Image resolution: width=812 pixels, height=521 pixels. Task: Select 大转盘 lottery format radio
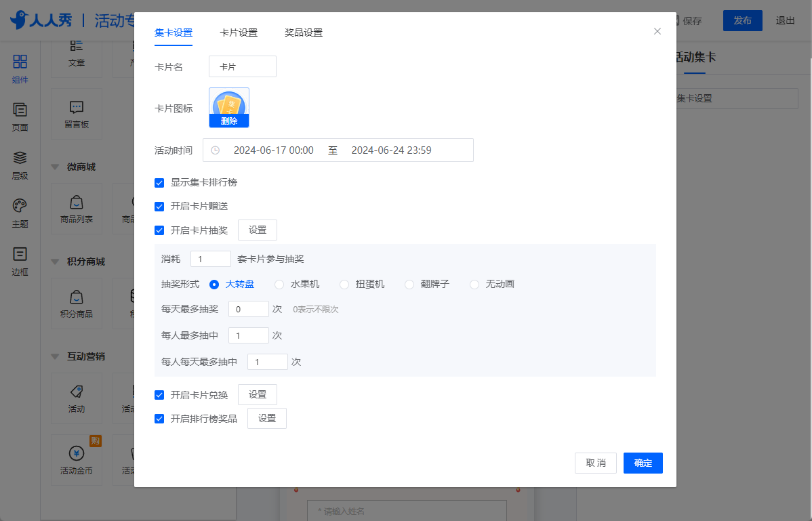click(214, 284)
